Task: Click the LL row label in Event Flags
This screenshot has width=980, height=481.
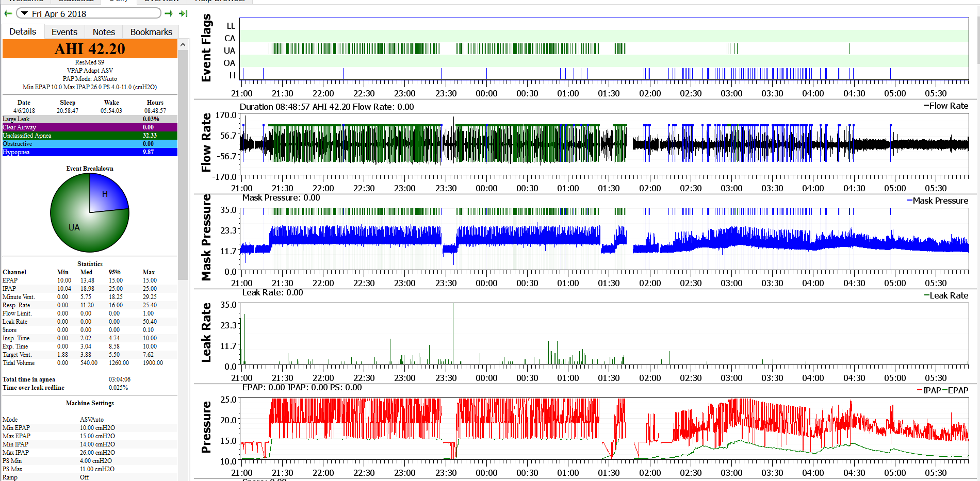Action: [x=231, y=26]
